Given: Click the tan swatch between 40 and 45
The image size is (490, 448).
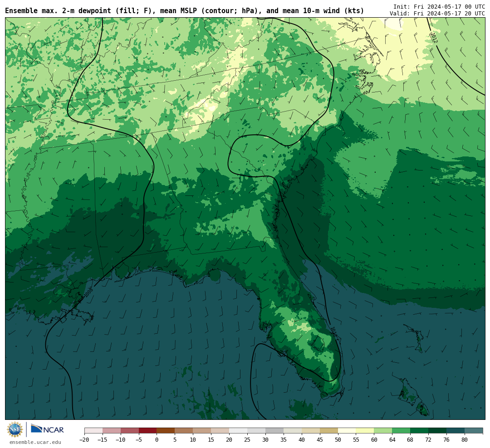Looking at the screenshot, I should (311, 431).
